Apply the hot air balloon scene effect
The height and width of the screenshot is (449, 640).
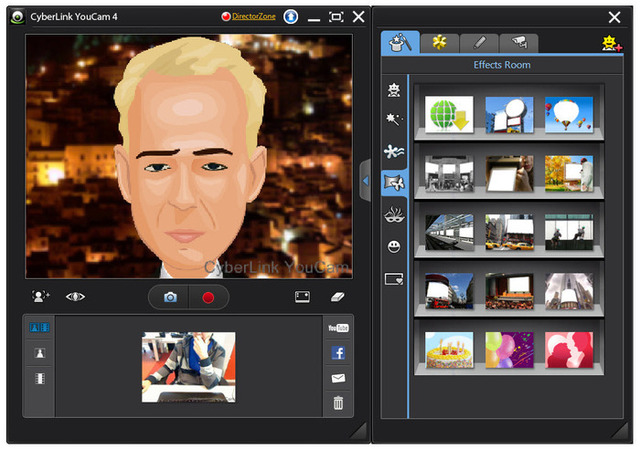569,115
